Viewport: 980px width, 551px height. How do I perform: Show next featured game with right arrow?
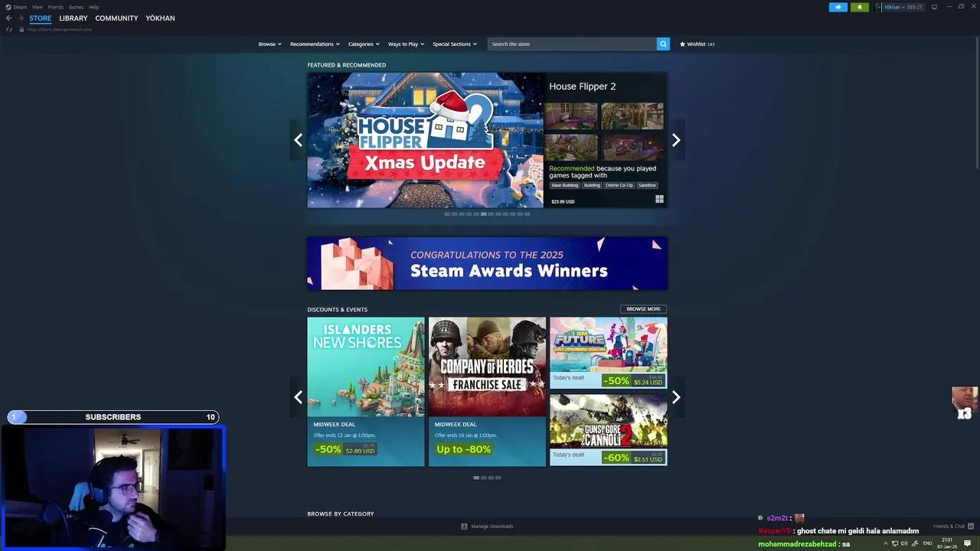[676, 140]
